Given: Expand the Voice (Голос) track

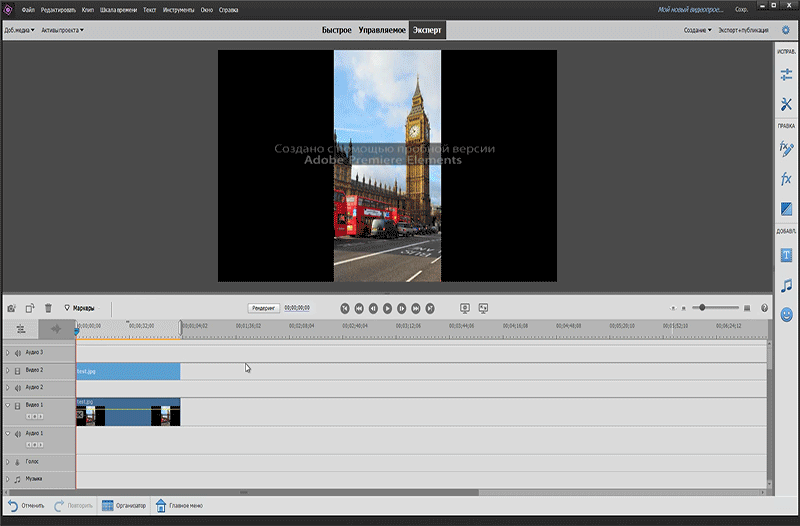Looking at the screenshot, I should (7, 463).
